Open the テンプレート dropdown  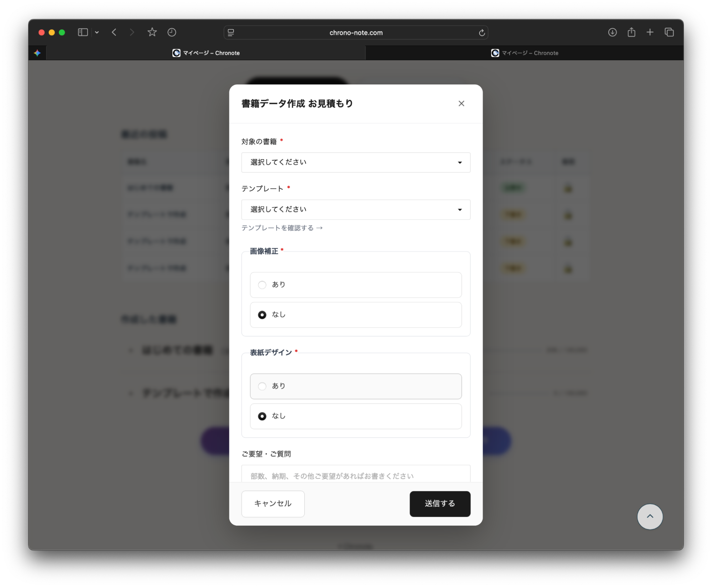tap(355, 210)
